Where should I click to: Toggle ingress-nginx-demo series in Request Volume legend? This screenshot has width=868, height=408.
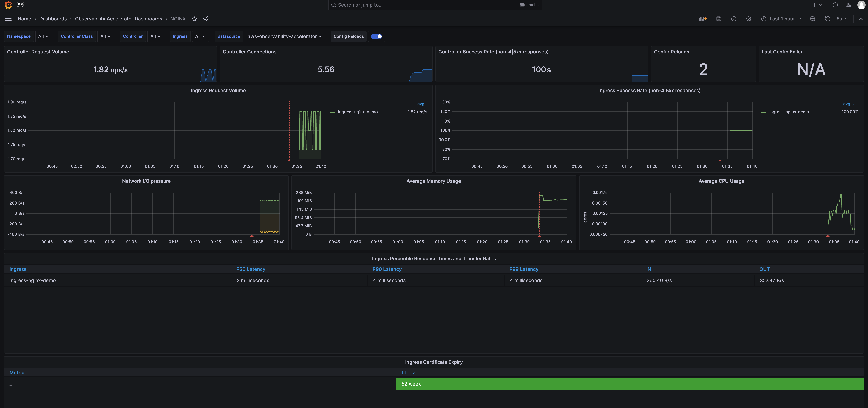tap(357, 112)
